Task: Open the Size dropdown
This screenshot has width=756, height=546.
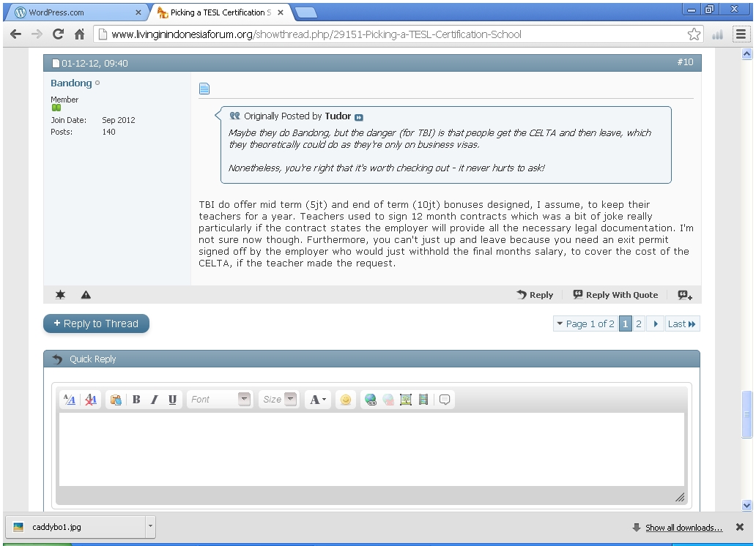Action: pyautogui.click(x=279, y=400)
